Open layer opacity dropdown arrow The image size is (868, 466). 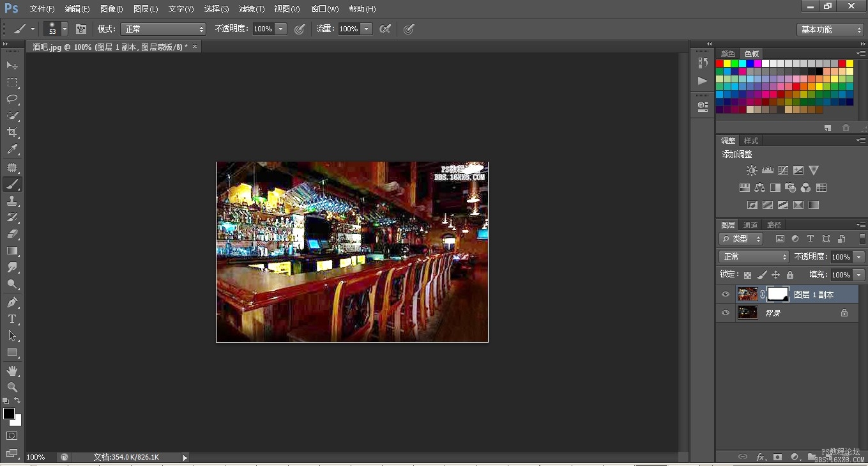pyautogui.click(x=859, y=256)
